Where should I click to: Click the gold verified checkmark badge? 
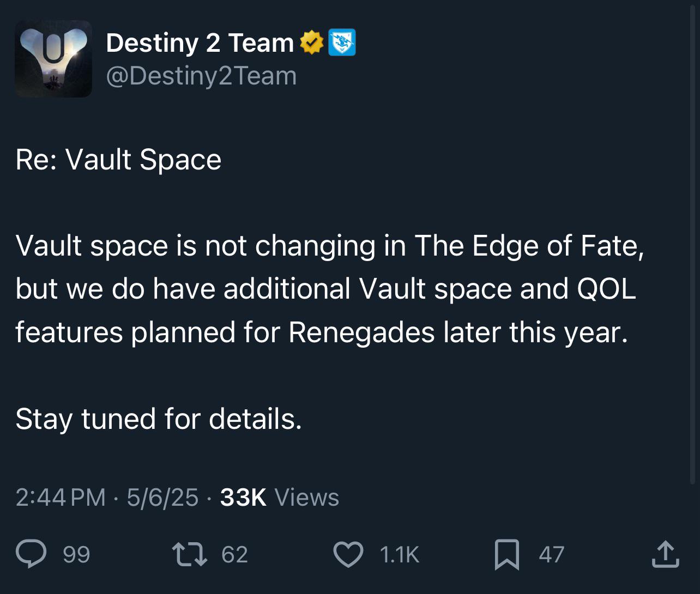[x=312, y=43]
